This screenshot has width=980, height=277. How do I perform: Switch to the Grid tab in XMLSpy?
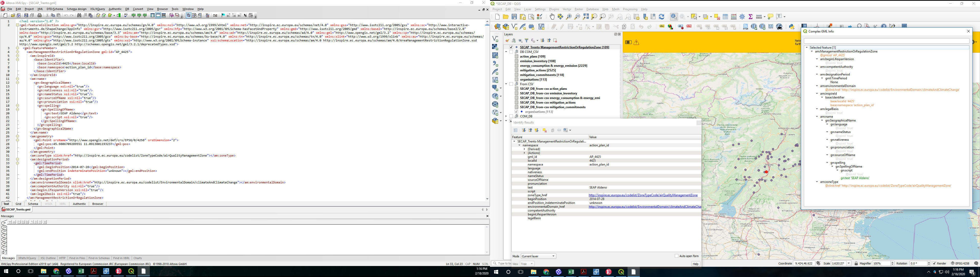point(18,204)
